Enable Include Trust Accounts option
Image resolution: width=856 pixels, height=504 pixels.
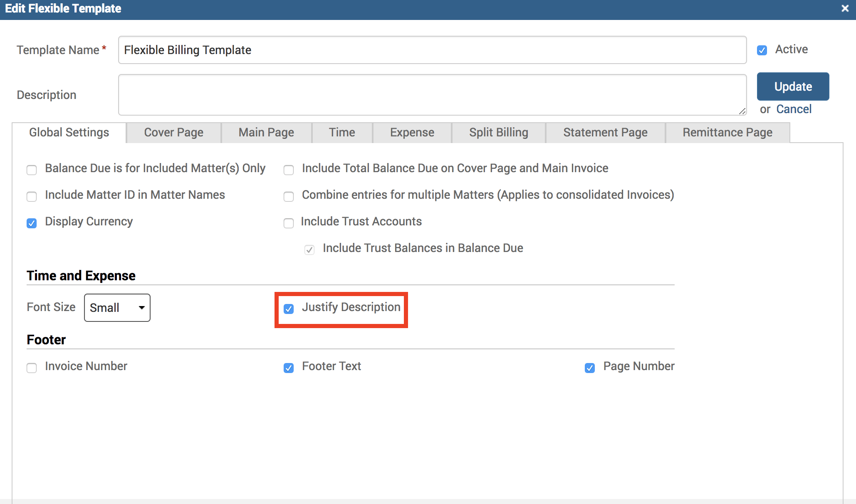coord(289,223)
